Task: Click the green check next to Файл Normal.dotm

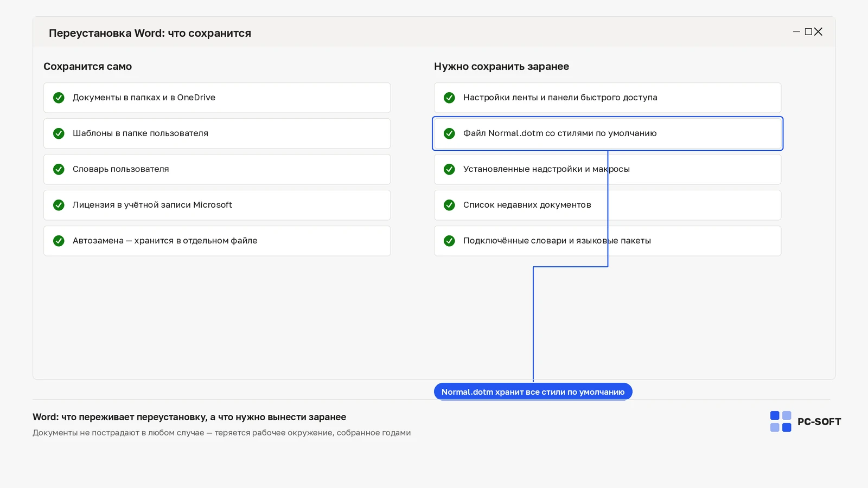Action: (x=449, y=133)
